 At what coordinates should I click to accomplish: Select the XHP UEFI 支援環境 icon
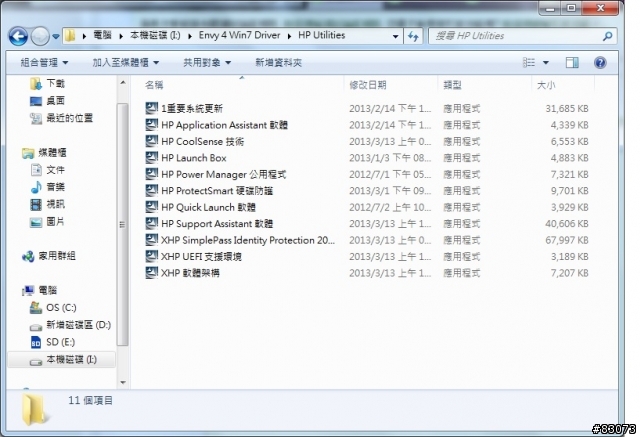coord(151,256)
